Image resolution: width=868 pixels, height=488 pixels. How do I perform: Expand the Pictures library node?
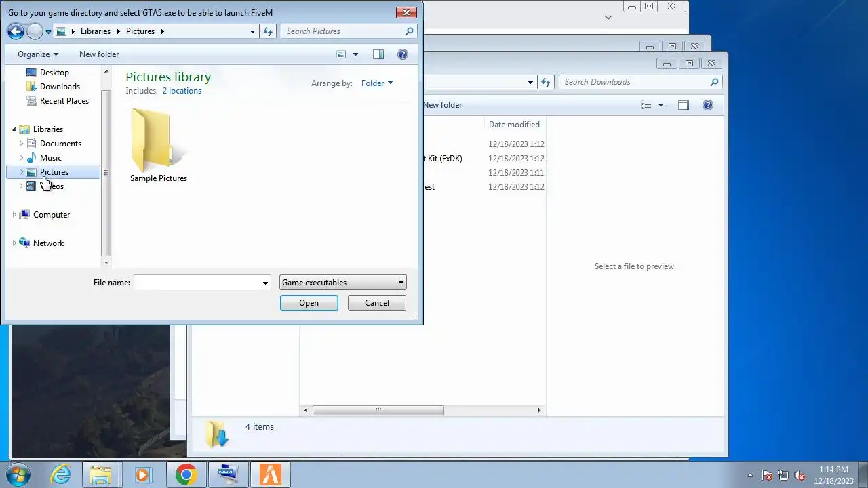click(x=21, y=172)
